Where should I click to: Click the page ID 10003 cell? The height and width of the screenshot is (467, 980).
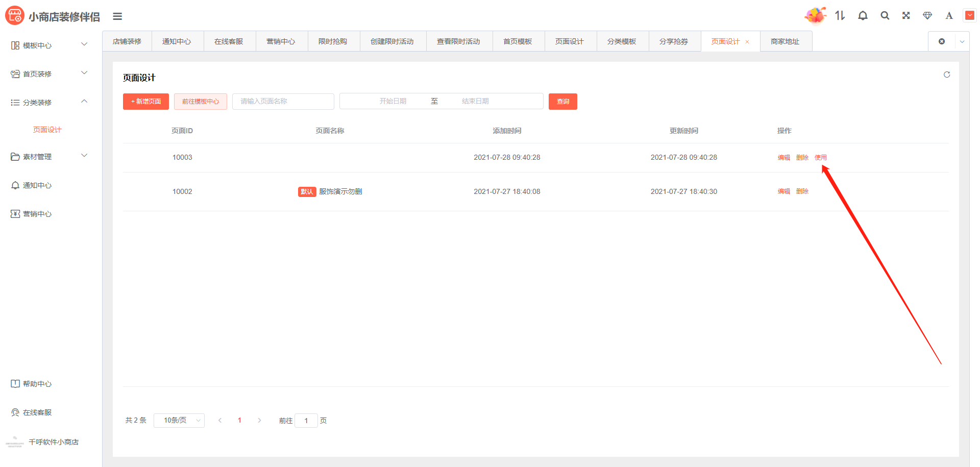[x=182, y=157]
